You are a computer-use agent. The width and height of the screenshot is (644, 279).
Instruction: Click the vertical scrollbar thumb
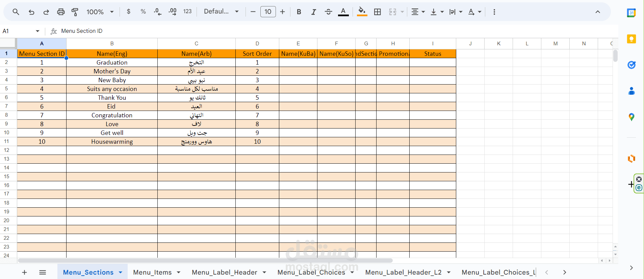(x=615, y=56)
